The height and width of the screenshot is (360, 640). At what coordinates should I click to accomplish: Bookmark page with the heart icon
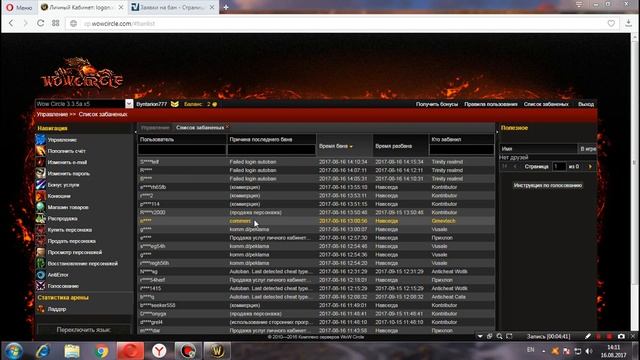(611, 23)
